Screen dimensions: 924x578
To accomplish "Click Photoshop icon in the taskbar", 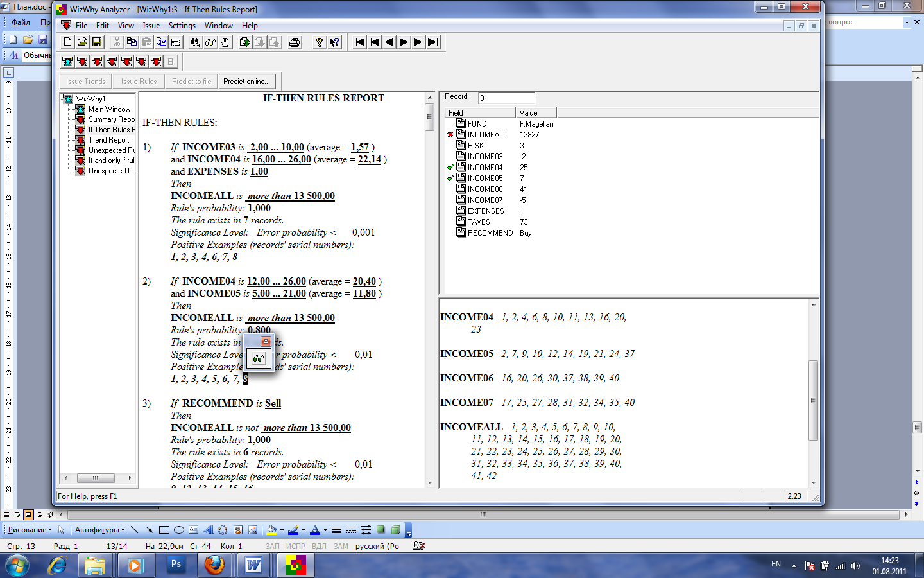I will tap(176, 565).
